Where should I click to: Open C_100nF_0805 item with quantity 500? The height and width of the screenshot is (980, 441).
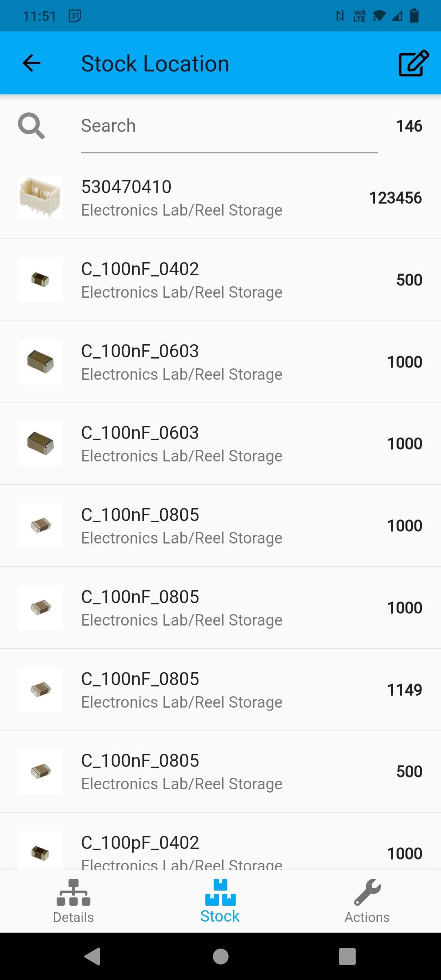click(220, 772)
